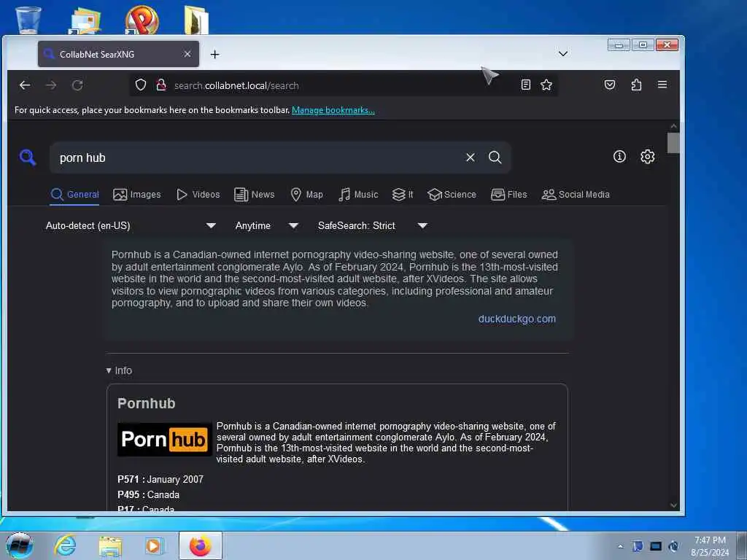
Task: Click the SearXNG logo magnifier icon
Action: pos(28,157)
